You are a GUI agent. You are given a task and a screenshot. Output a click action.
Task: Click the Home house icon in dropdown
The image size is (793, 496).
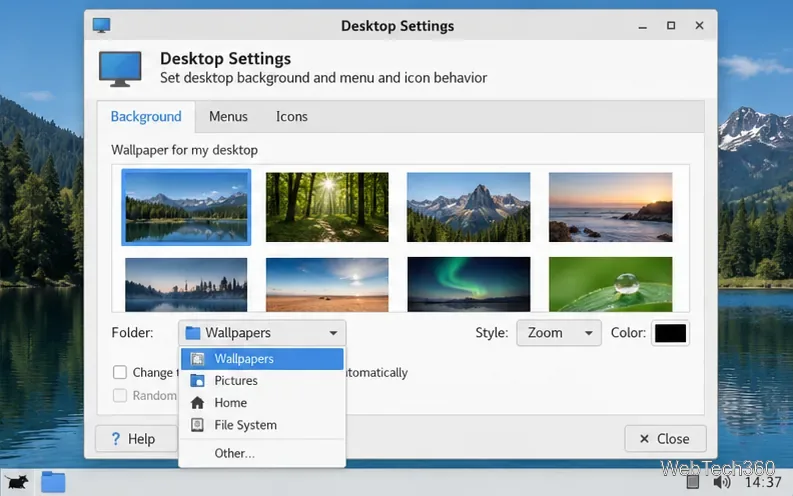click(197, 403)
